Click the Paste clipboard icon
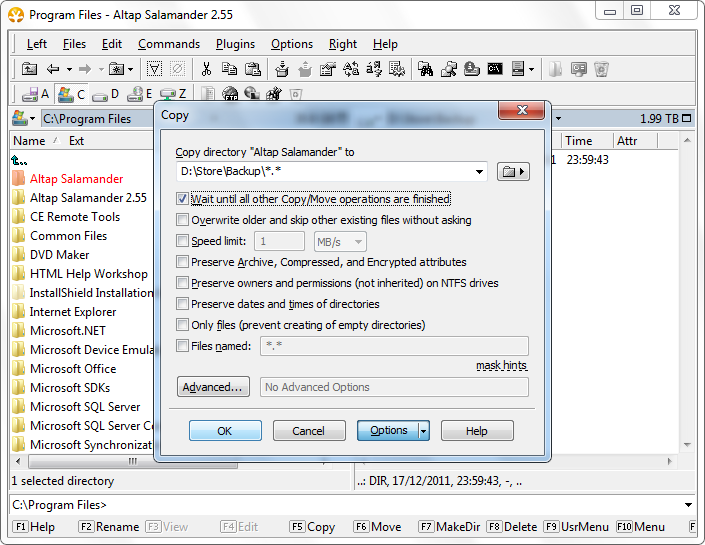The width and height of the screenshot is (705, 545). point(253,69)
